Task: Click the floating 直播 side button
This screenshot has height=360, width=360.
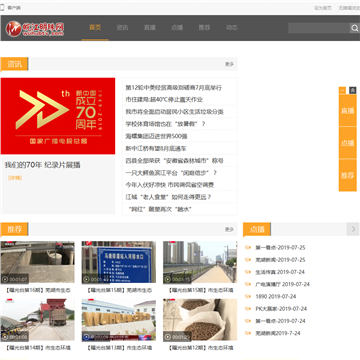Action: coord(348,111)
